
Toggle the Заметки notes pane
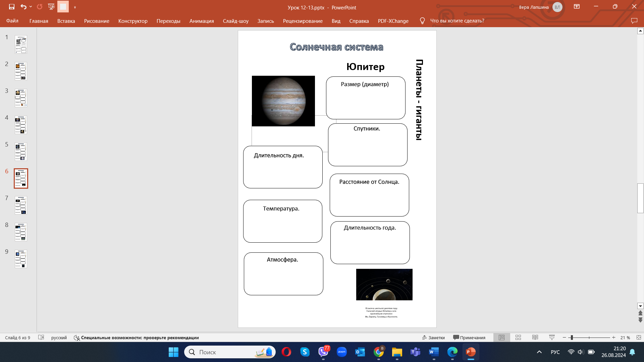(x=433, y=338)
